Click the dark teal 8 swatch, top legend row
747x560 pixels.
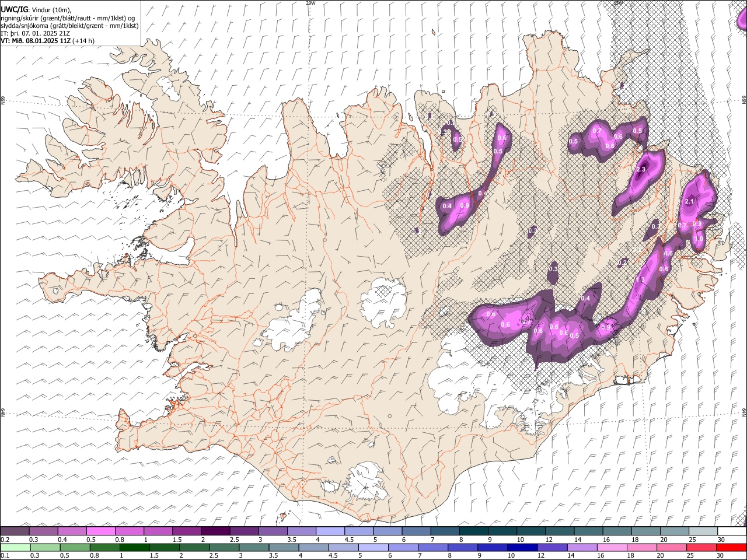click(x=473, y=531)
